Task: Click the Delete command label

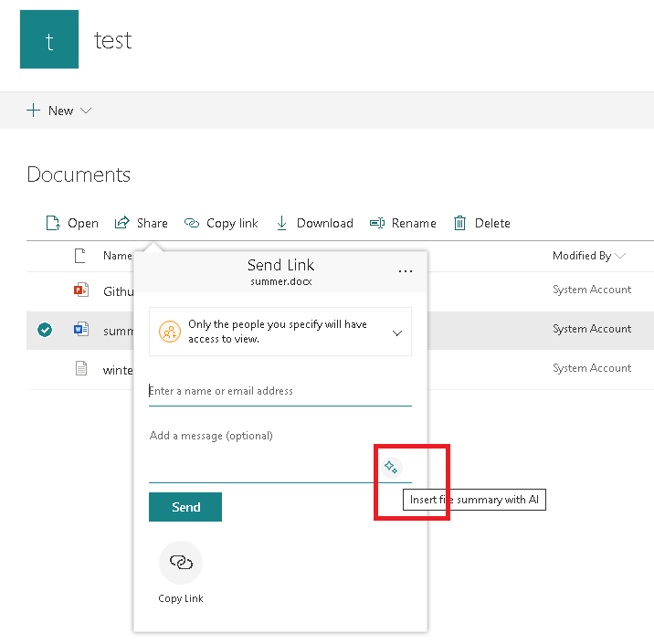Action: click(492, 223)
